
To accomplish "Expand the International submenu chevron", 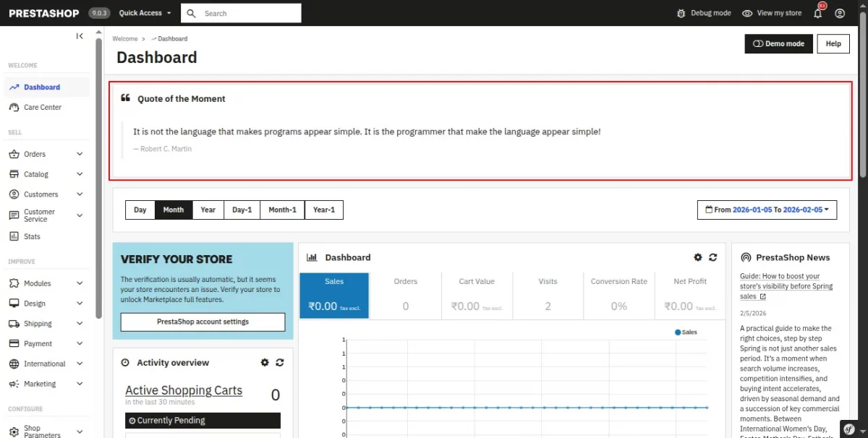I will [80, 364].
